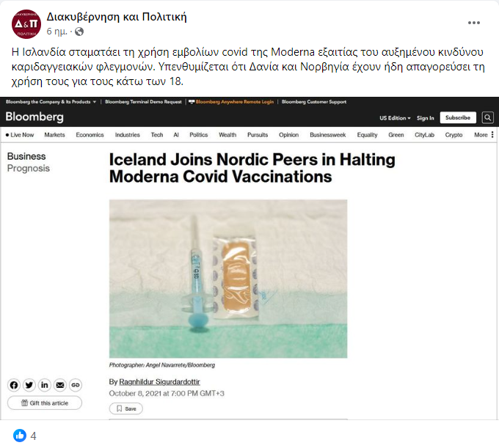
Task: Share article via LinkedIn icon
Action: point(45,385)
